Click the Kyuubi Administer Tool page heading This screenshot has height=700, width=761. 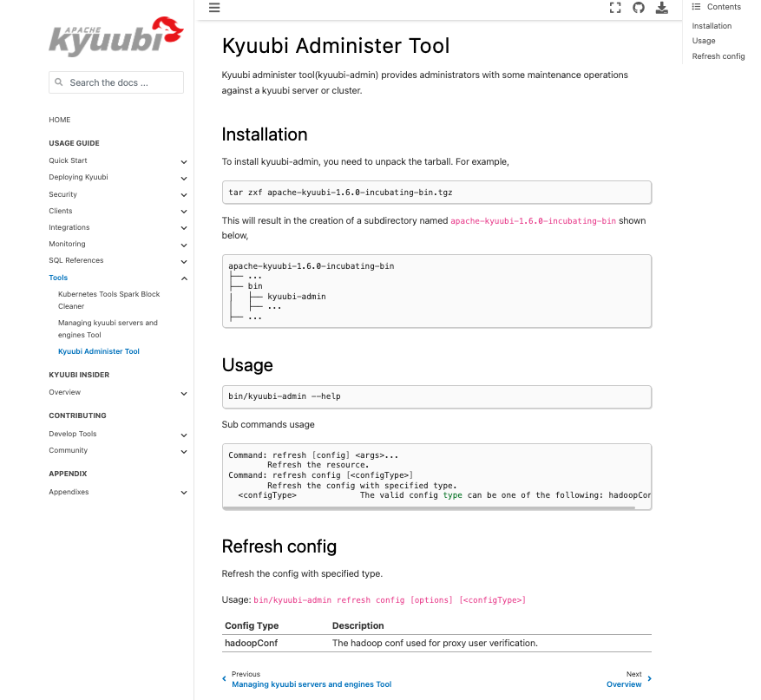(335, 46)
